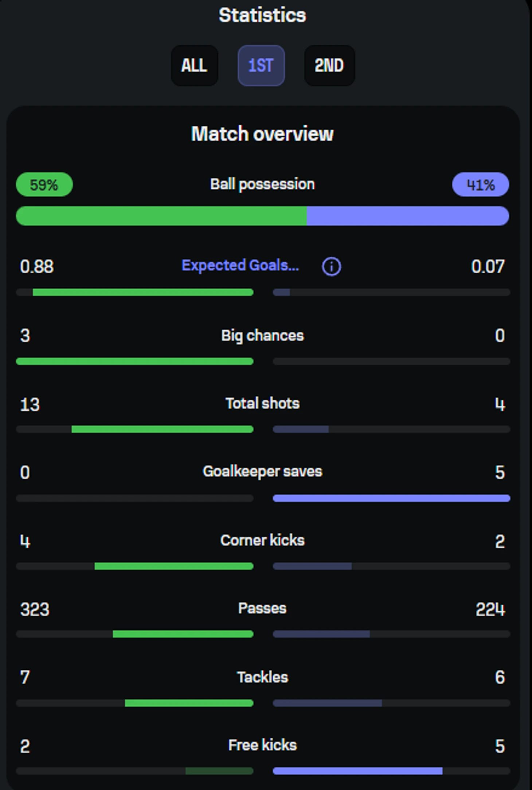Viewport: 532px width, 790px height.
Task: Click the Corner kicks stat label
Action: pos(262,540)
